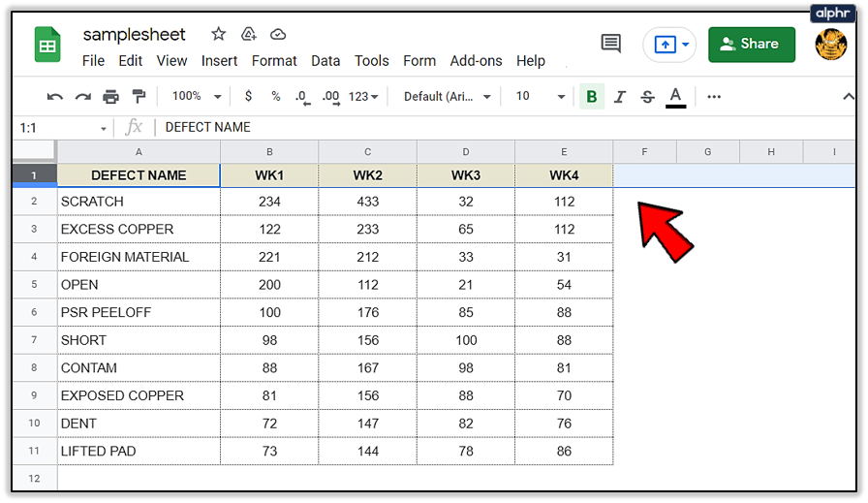Star the samplesheet document

(x=218, y=34)
